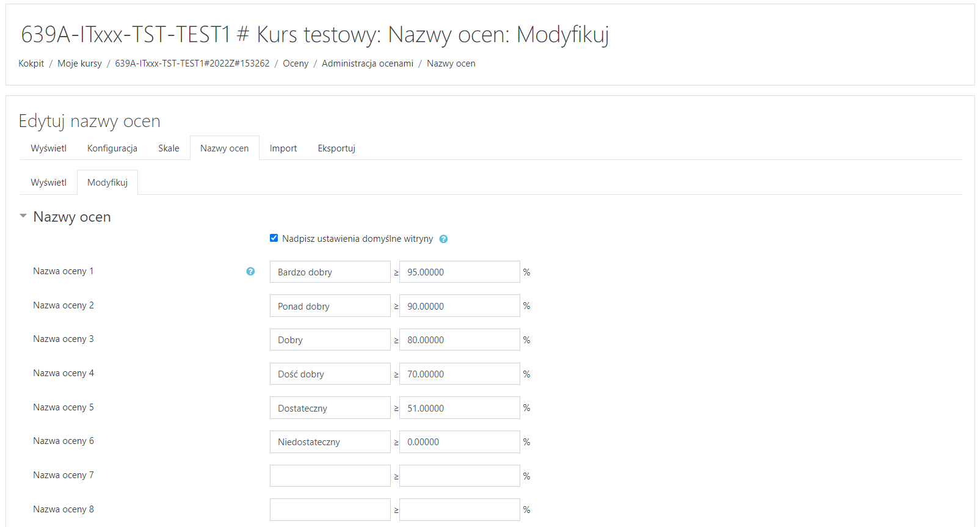Open Oceny breadcrumb link
The image size is (980, 527).
[296, 64]
